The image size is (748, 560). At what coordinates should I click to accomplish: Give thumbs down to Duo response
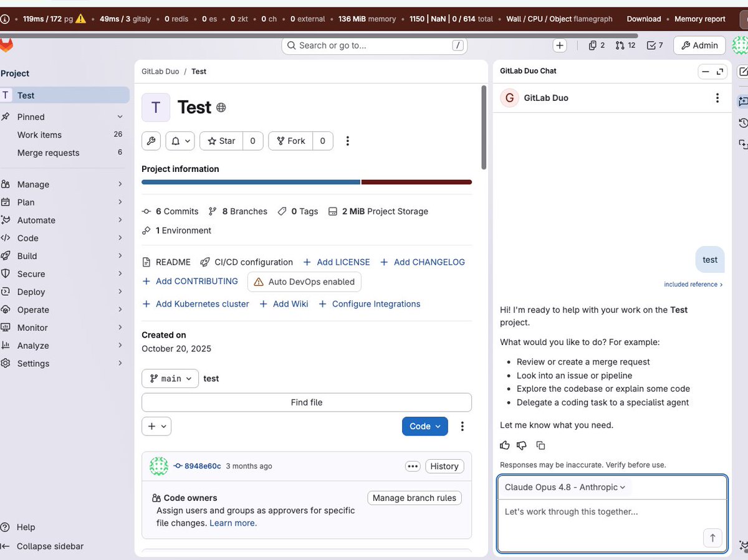tap(522, 445)
